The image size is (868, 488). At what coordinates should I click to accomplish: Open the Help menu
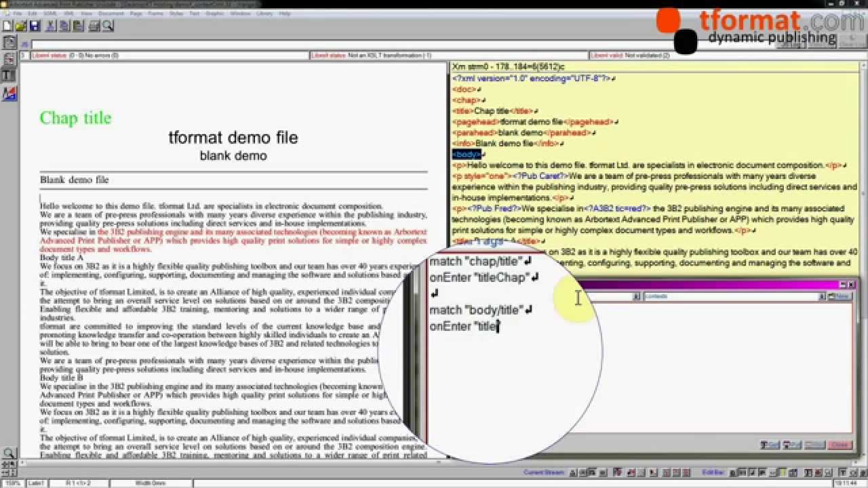click(285, 14)
